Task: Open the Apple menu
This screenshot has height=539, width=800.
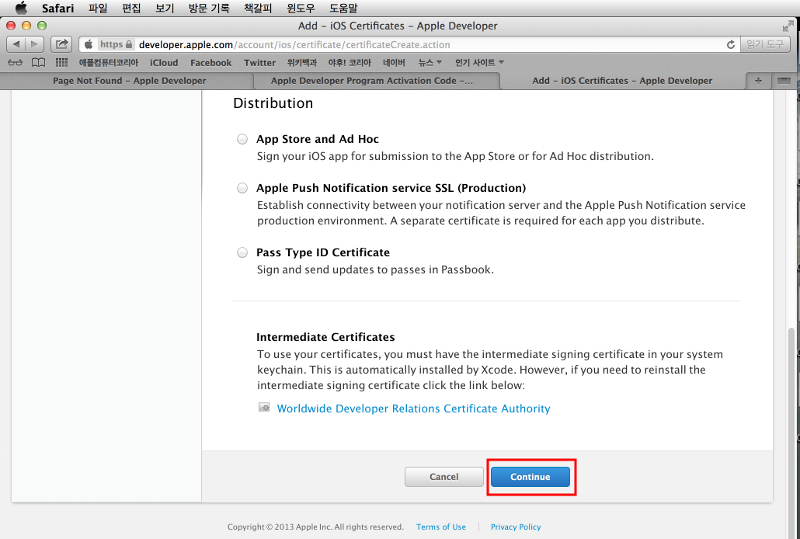Action: point(21,8)
